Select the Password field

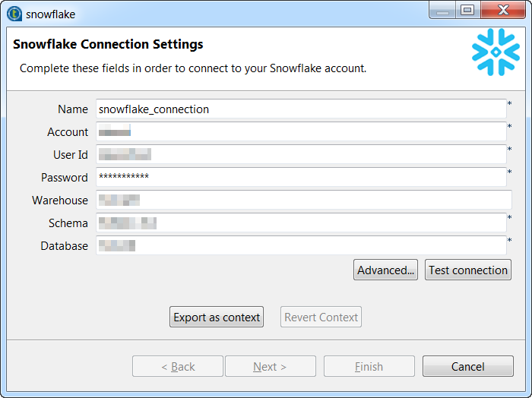301,178
